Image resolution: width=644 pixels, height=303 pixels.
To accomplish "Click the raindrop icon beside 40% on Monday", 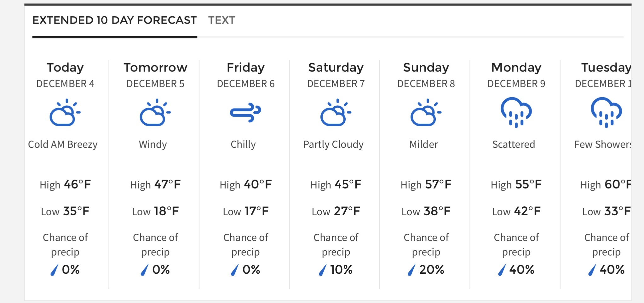I will (x=502, y=270).
